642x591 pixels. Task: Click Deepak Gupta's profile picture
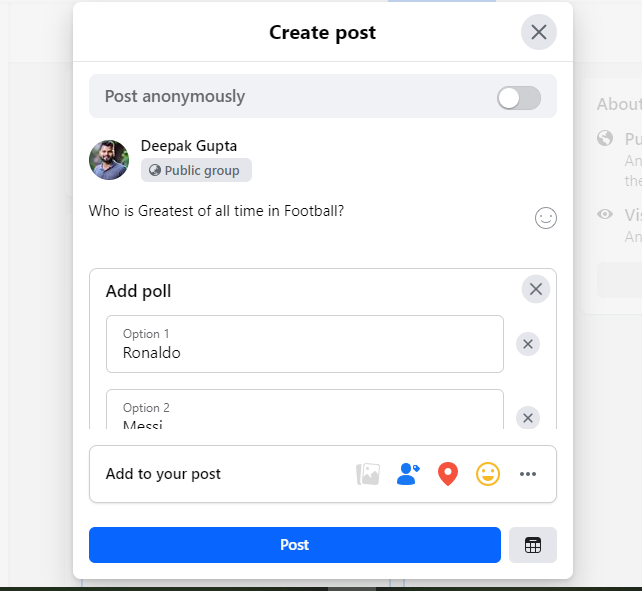pyautogui.click(x=109, y=160)
